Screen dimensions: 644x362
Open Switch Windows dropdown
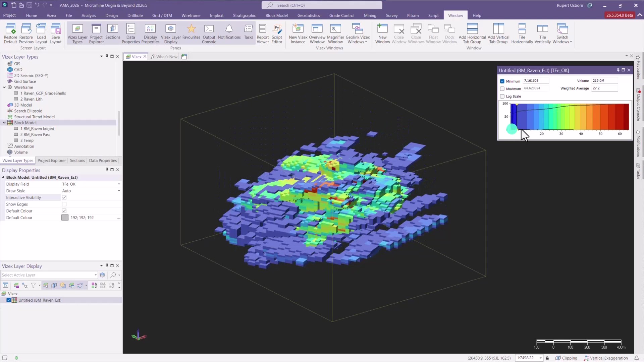[562, 33]
